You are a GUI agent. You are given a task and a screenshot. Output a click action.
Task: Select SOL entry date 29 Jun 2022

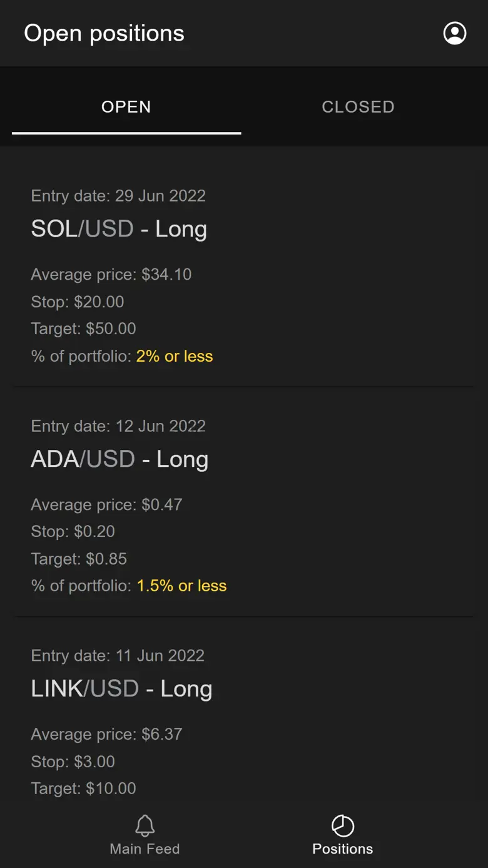(x=118, y=196)
